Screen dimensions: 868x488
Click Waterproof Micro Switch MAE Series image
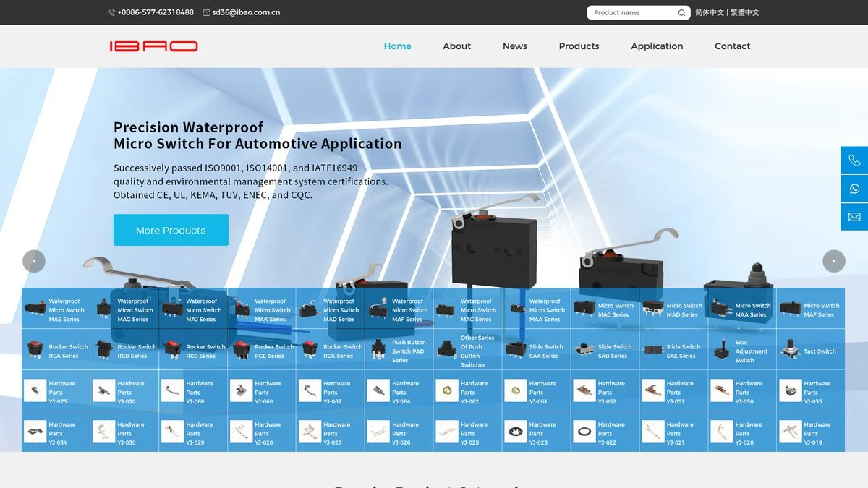pos(35,309)
